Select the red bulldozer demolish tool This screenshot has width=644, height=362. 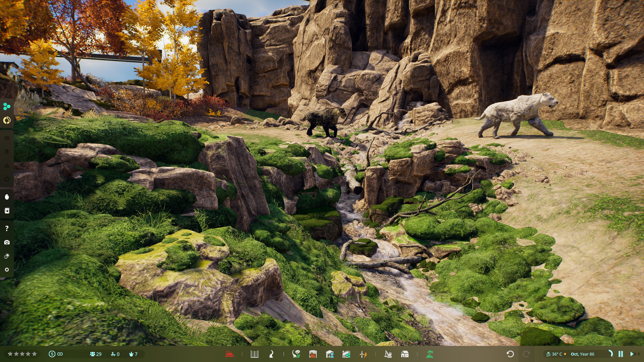coord(229,354)
